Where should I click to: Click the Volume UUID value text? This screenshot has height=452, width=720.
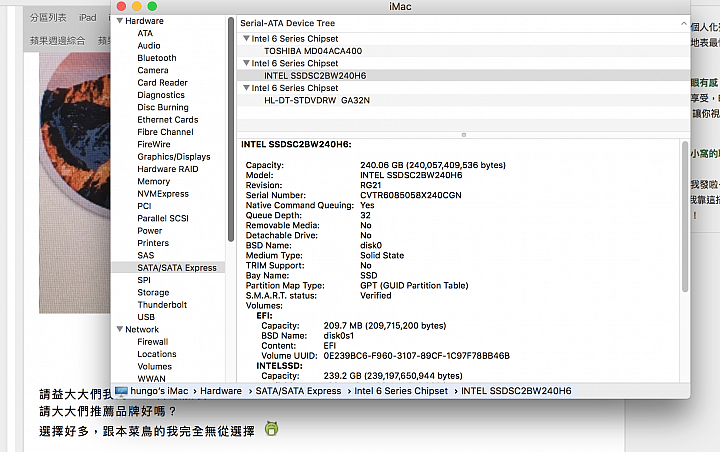tap(416, 356)
